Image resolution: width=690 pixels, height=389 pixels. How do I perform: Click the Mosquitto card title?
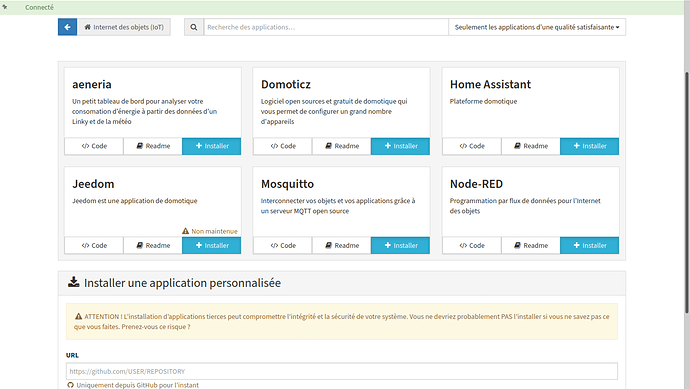(x=287, y=184)
